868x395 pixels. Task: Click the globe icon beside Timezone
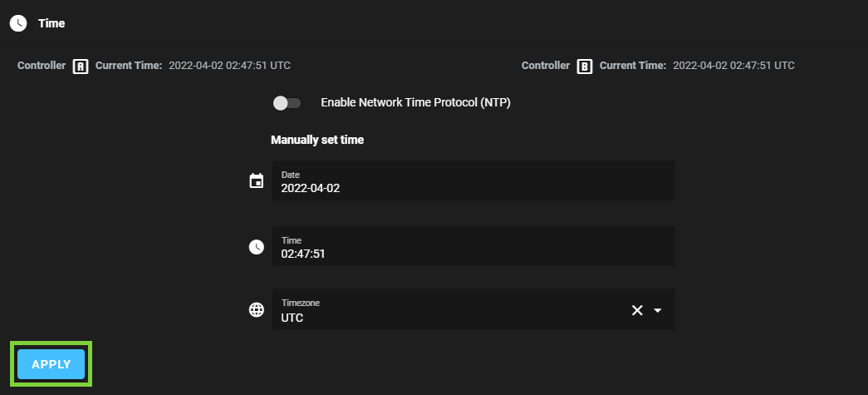point(257,310)
